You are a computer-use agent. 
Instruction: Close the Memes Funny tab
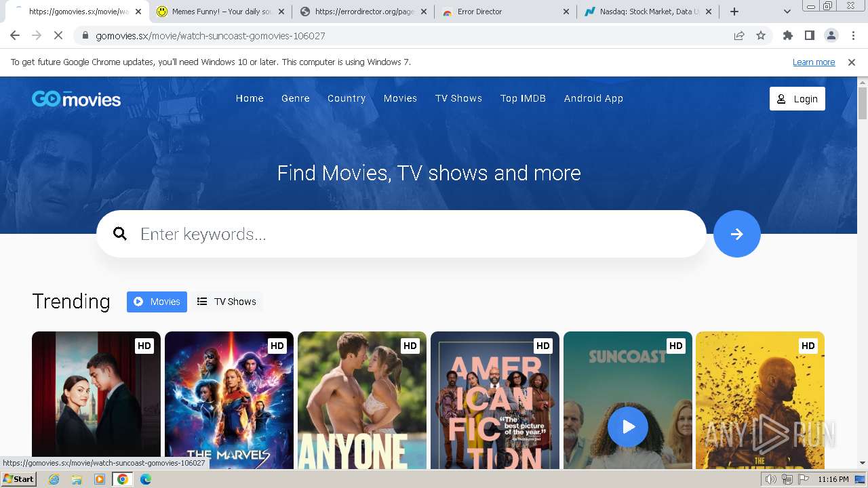281,12
